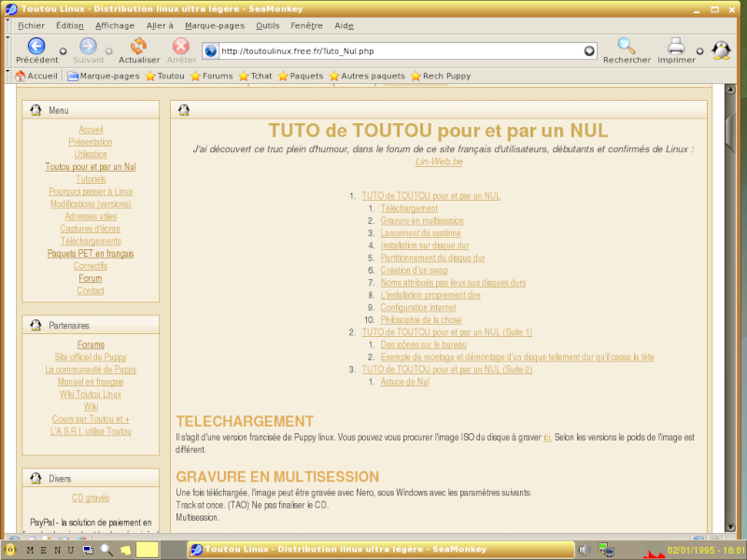Viewport: 747px width, 560px height.
Task: Print page with the Imprimer icon
Action: click(x=675, y=46)
